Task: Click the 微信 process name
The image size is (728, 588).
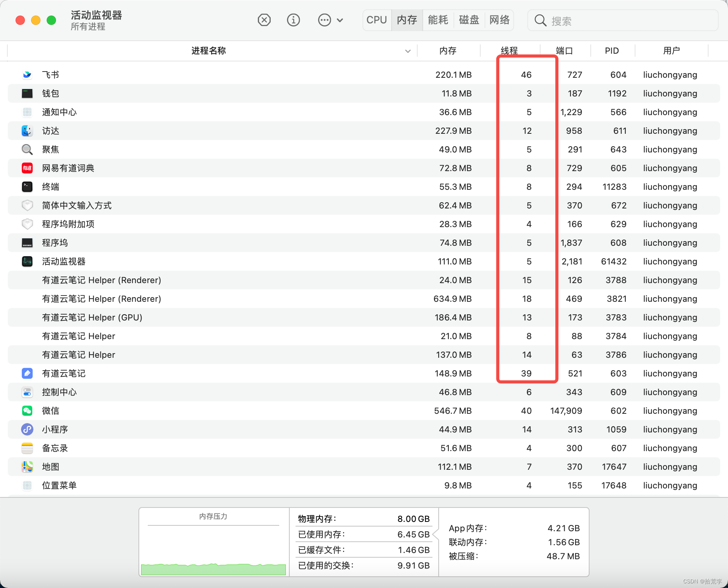Action: [51, 411]
